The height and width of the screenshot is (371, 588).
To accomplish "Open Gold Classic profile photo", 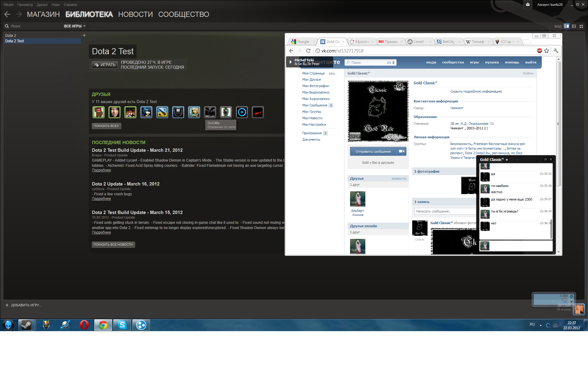I will [378, 111].
